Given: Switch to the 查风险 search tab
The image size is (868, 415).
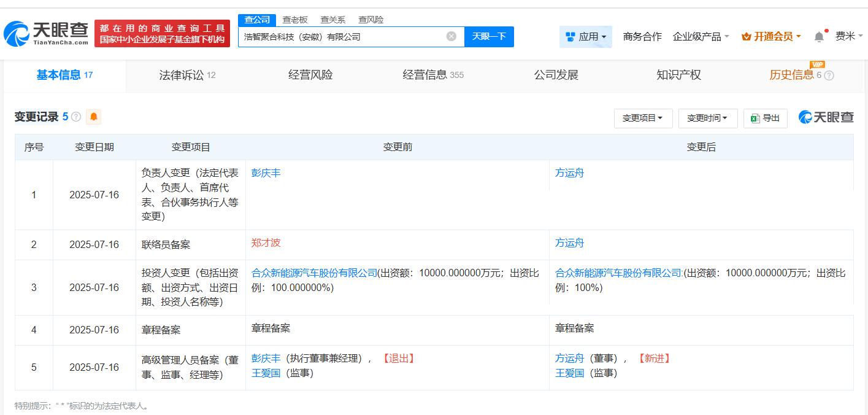Looking at the screenshot, I should (371, 20).
